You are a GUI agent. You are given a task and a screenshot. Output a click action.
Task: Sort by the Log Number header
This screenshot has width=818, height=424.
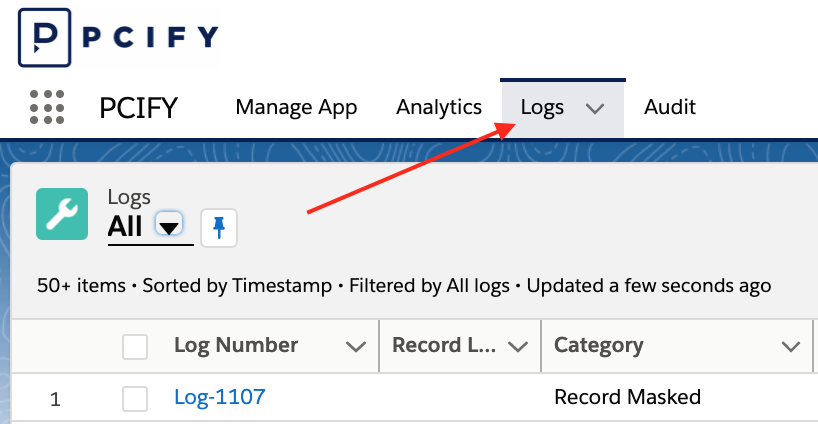236,345
